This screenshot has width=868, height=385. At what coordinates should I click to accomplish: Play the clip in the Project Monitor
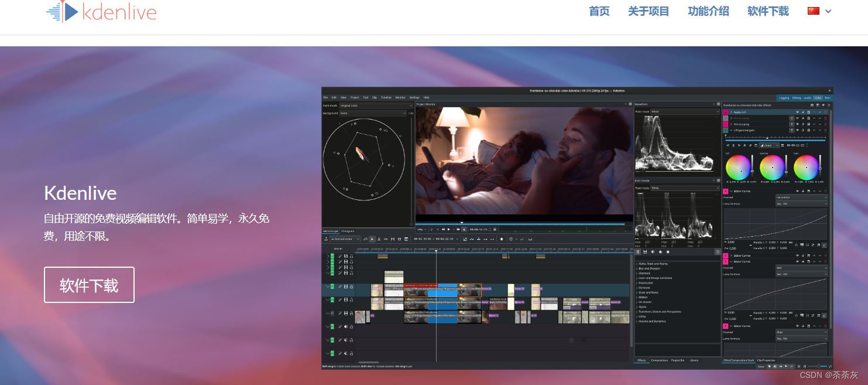coord(449,229)
